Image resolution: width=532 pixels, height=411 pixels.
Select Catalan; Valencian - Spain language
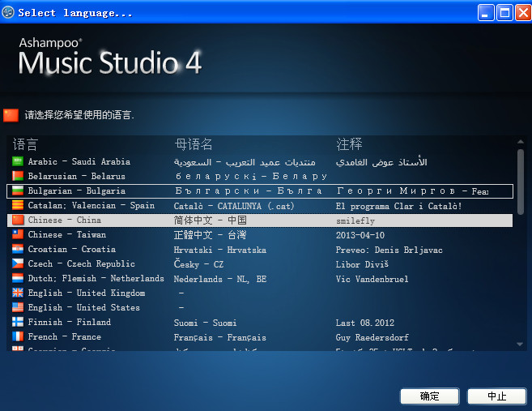260,206
